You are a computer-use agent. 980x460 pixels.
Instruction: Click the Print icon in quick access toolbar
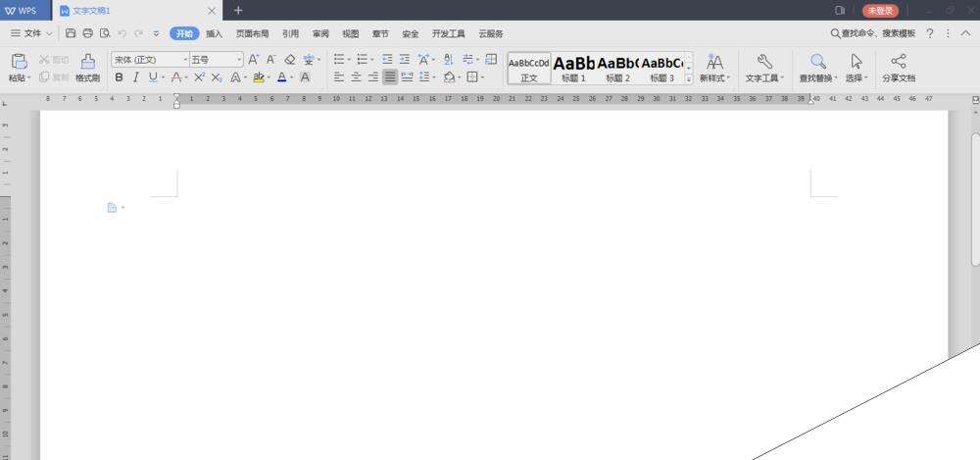(88, 33)
